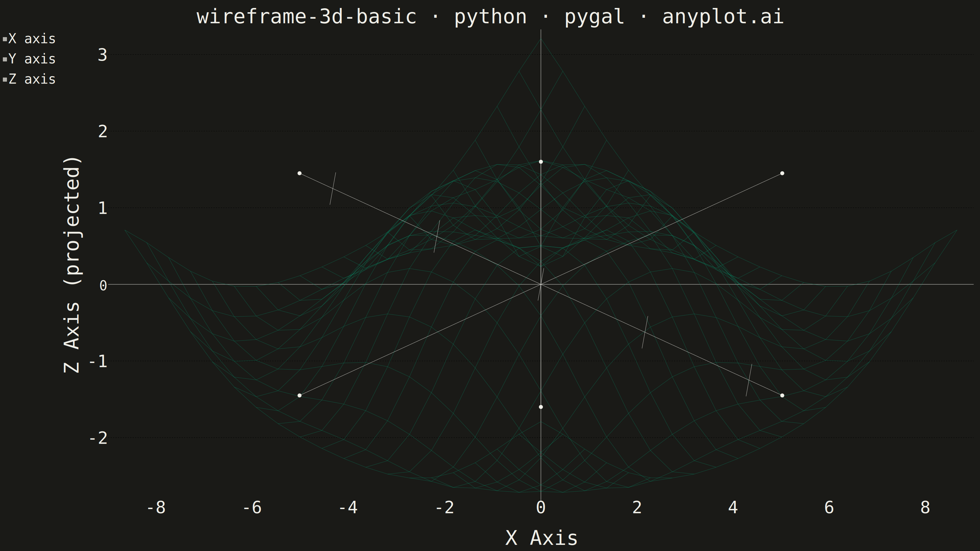Click the lower-right axis endpoint dot

click(782, 395)
